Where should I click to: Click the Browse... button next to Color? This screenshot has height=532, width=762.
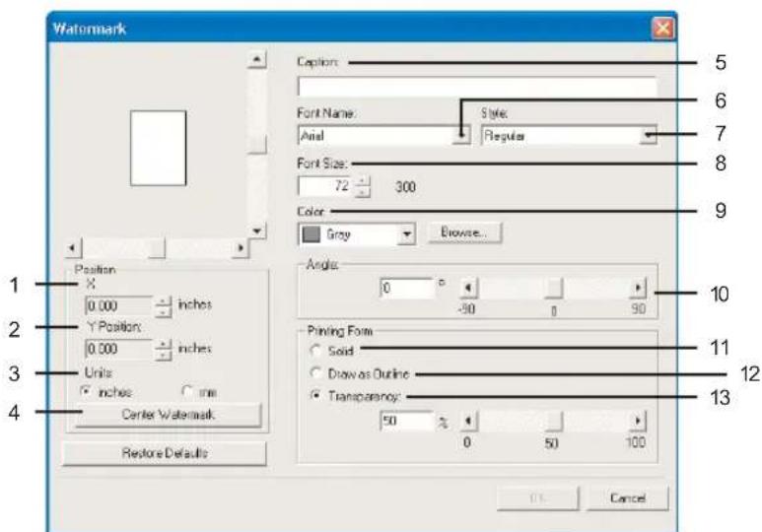click(464, 233)
